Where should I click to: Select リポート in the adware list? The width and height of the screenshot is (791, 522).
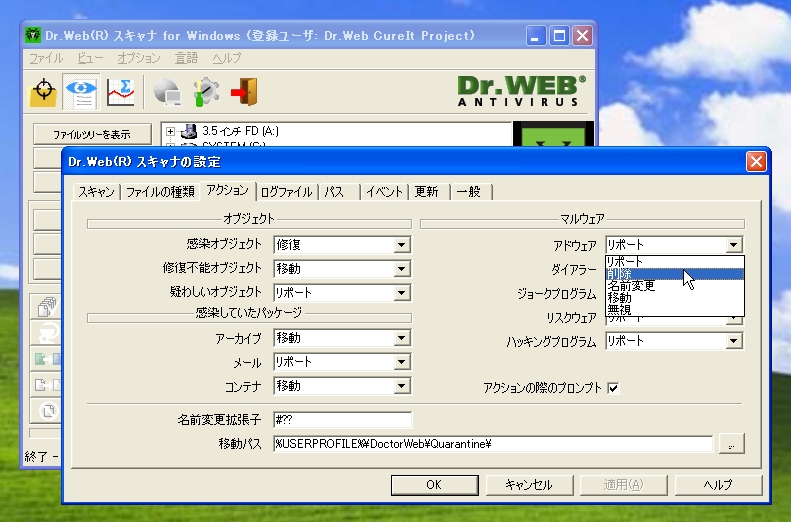(x=674, y=262)
